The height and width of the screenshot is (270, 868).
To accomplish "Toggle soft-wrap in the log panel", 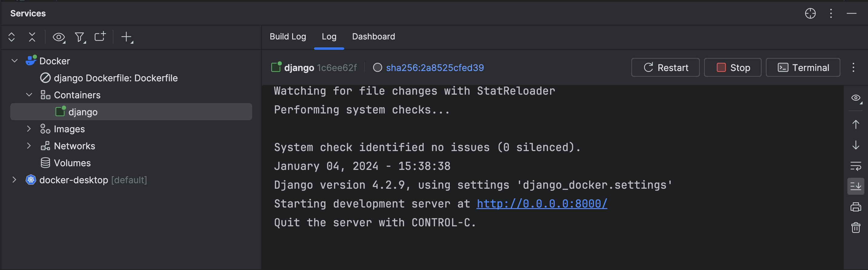I will click(x=855, y=166).
